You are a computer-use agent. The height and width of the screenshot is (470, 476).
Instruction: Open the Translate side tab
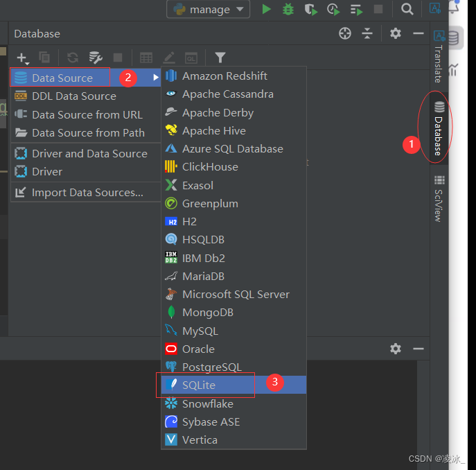(x=439, y=57)
